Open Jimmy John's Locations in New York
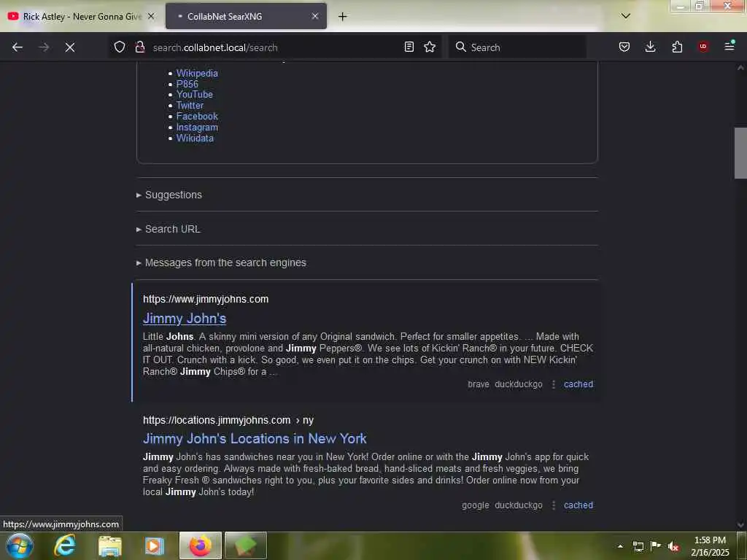Screen dimensions: 747x560 255,438
